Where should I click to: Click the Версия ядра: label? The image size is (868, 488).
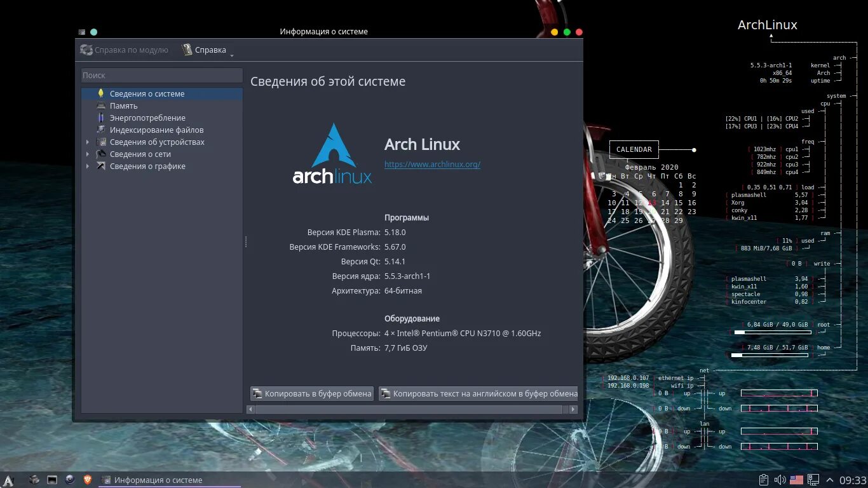click(356, 276)
